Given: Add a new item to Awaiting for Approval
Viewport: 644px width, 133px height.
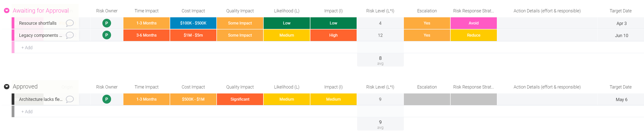Looking at the screenshot, I should [x=27, y=47].
